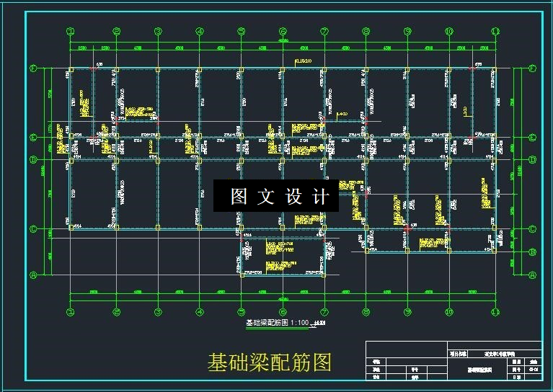The width and height of the screenshot is (553, 392).
Task: Select axis bubble 4 in the top row
Action: pyautogui.click(x=200, y=32)
